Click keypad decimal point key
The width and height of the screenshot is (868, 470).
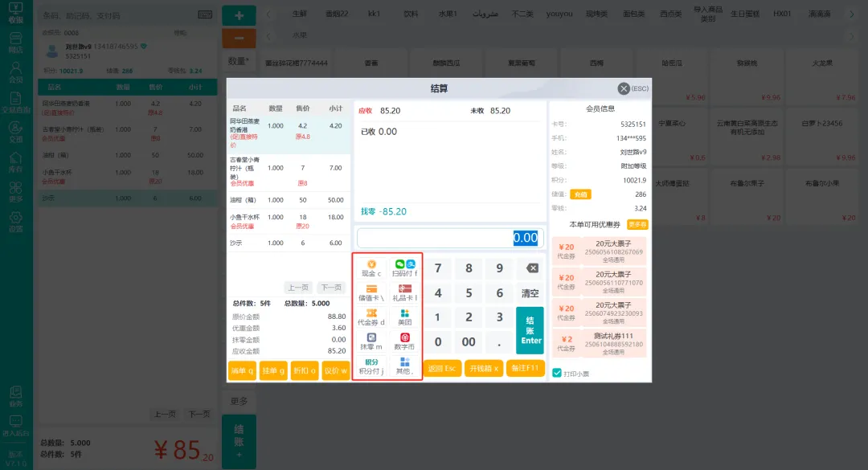499,342
